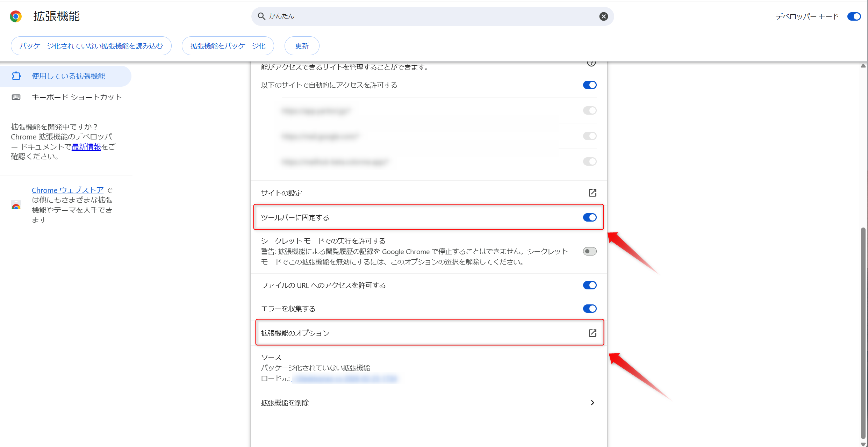Open 拡張機能のオプション external link icon
The width and height of the screenshot is (868, 447).
tap(592, 333)
